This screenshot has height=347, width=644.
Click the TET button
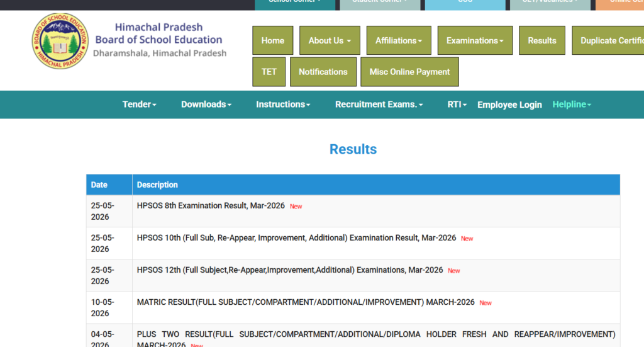pos(269,72)
